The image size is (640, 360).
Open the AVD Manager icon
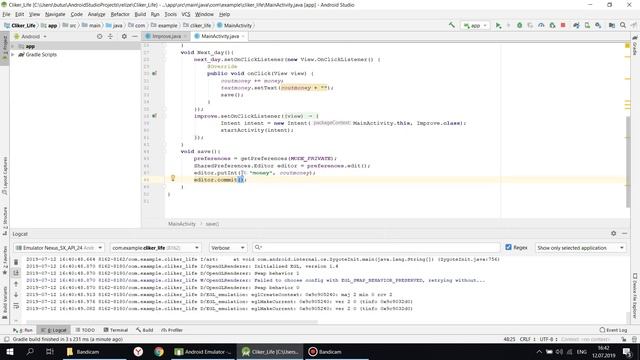[x=587, y=25]
